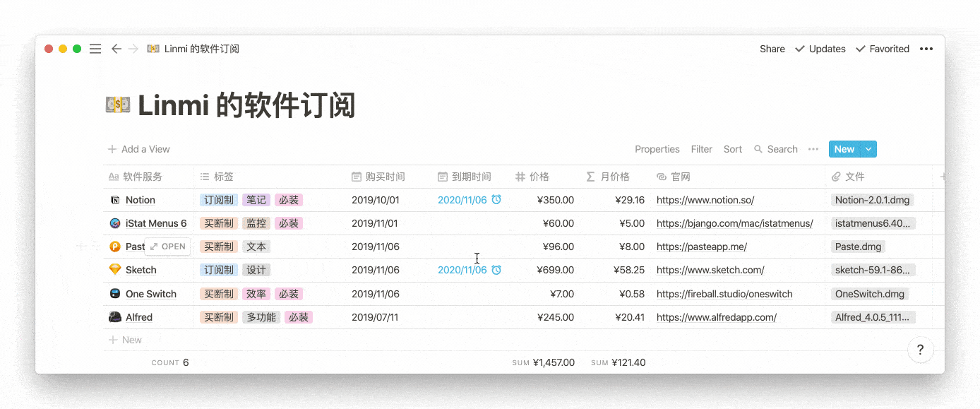This screenshot has width=980, height=409.
Task: Click the checkmark icon beside Updates
Action: [x=800, y=49]
